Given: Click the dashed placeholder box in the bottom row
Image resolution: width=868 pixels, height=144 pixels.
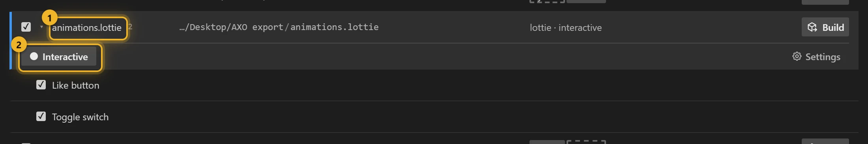Looking at the screenshot, I should tap(586, 142).
